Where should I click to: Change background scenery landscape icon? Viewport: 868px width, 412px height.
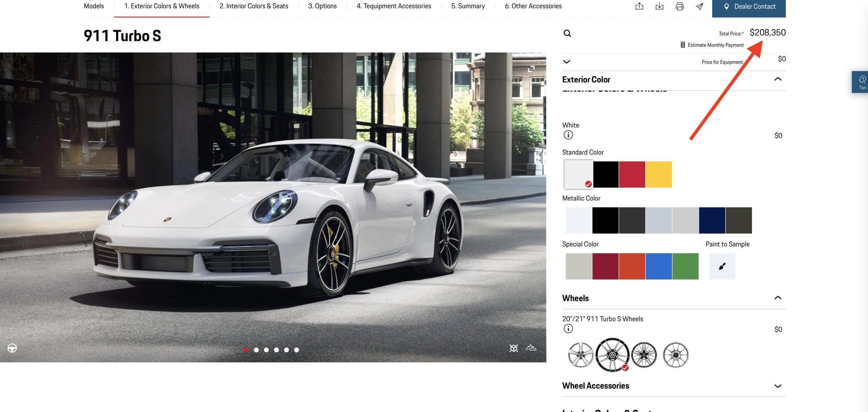[531, 348]
